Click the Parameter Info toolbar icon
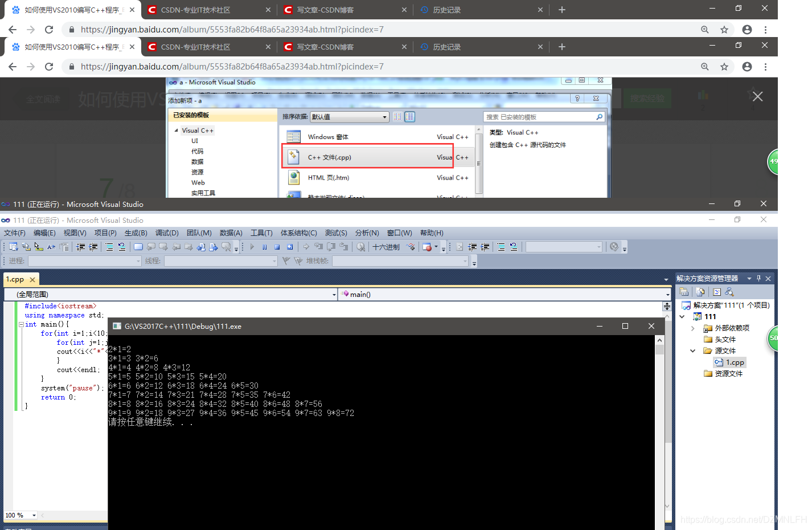Viewport: 812px width, 530px height. click(x=26, y=247)
